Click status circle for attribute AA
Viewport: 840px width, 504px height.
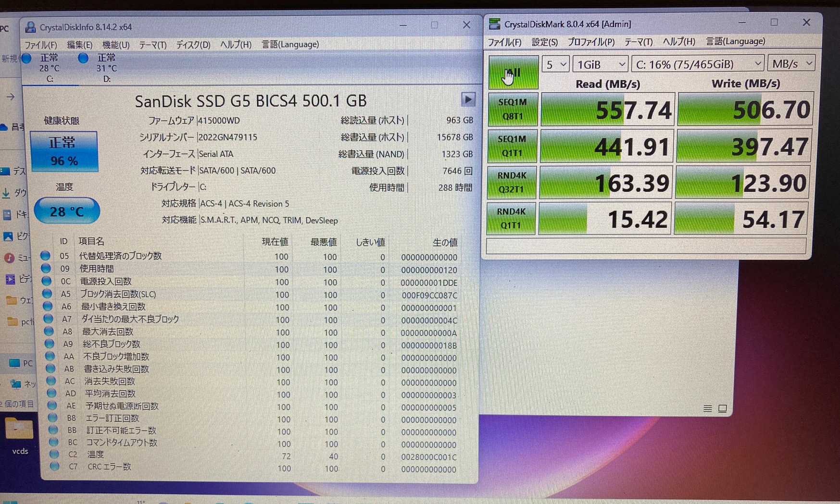(x=50, y=356)
